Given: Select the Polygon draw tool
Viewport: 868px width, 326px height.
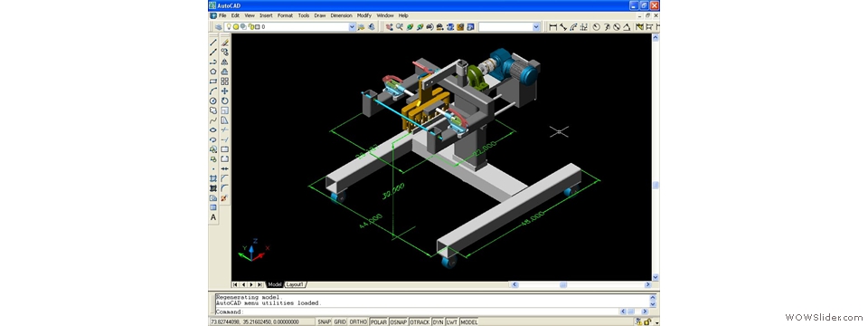Looking at the screenshot, I should (x=213, y=72).
